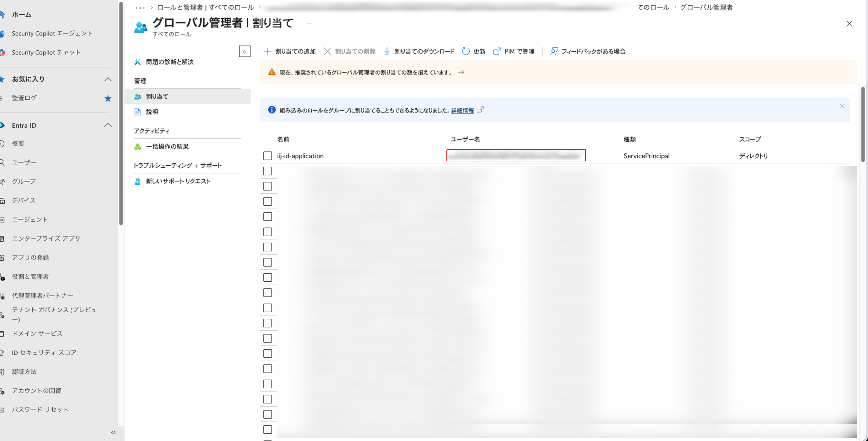Screen dimensions: 868x441
Task: Collapse the お気に入り section chevron
Action: coord(108,79)
